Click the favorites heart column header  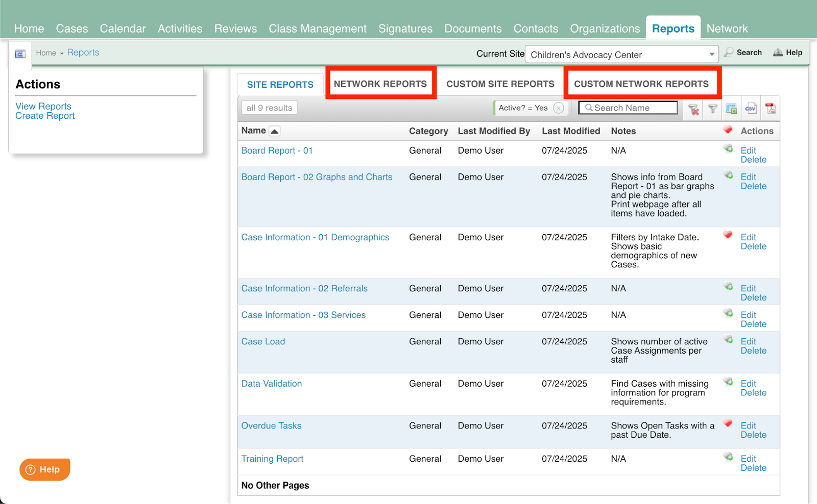[728, 130]
